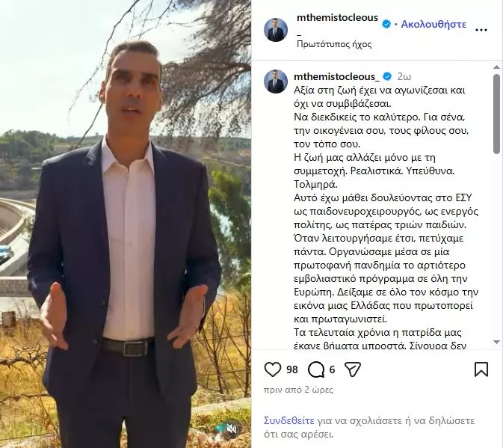Image resolution: width=503 pixels, height=448 pixels.
Task: Click the 6 comments count
Action: pyautogui.click(x=332, y=369)
